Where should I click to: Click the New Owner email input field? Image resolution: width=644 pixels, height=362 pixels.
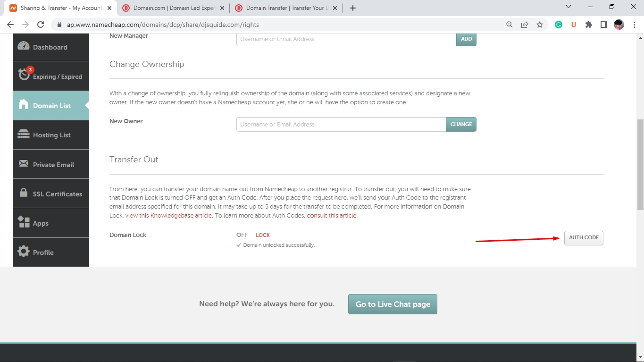[341, 125]
